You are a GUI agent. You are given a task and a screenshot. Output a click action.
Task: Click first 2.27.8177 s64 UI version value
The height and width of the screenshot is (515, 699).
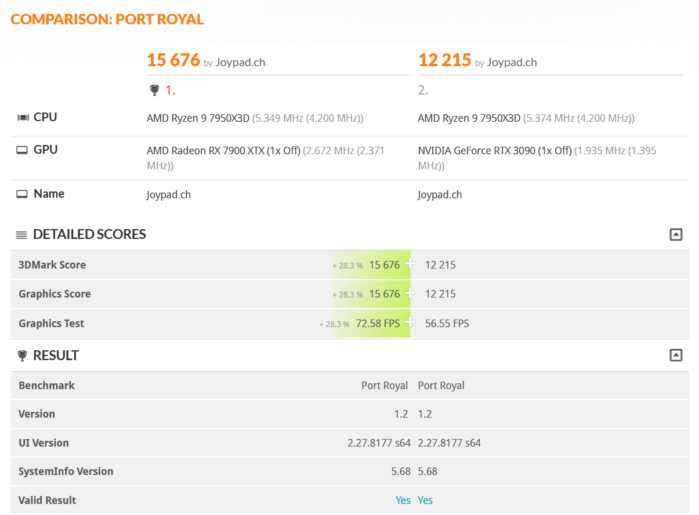point(379,443)
